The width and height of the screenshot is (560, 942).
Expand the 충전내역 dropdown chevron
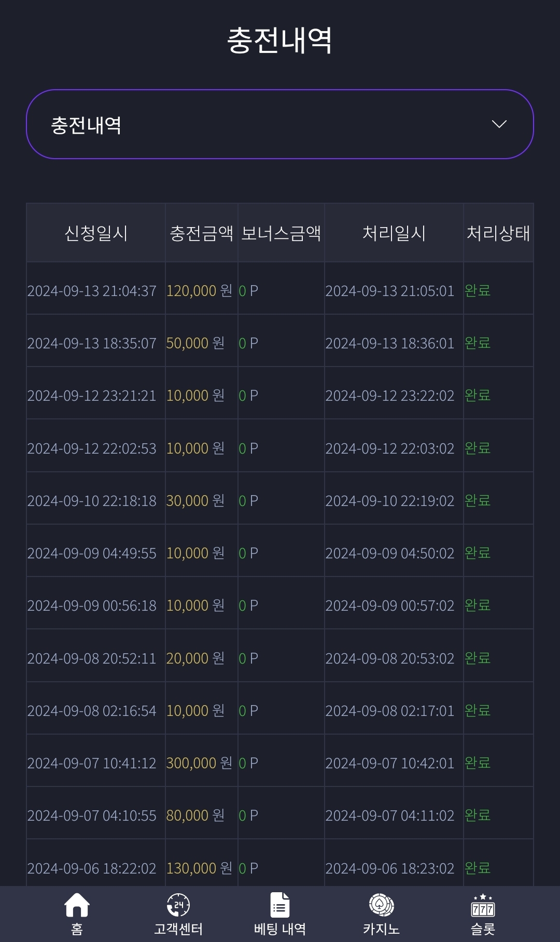point(499,124)
